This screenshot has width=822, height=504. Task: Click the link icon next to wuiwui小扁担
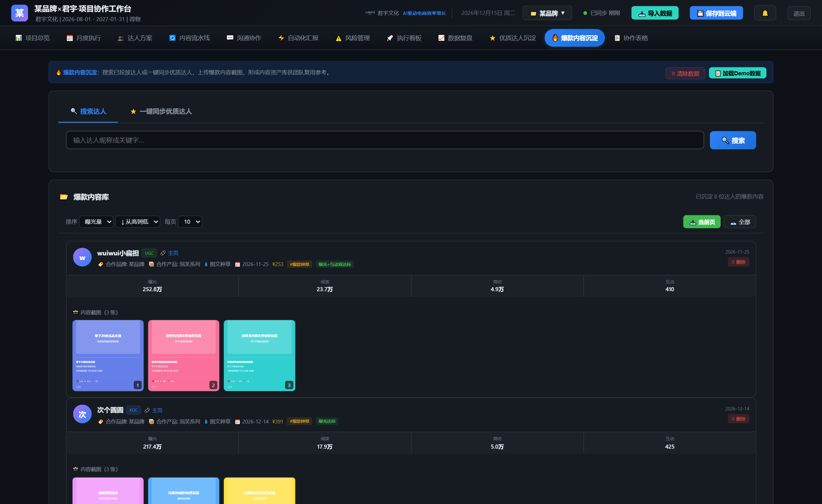[x=163, y=253]
